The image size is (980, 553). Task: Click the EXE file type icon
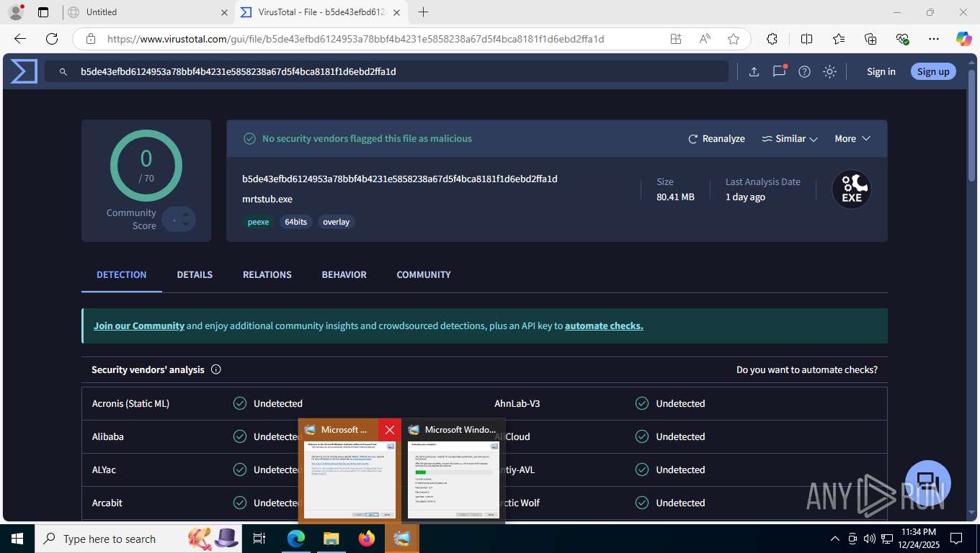coord(852,189)
